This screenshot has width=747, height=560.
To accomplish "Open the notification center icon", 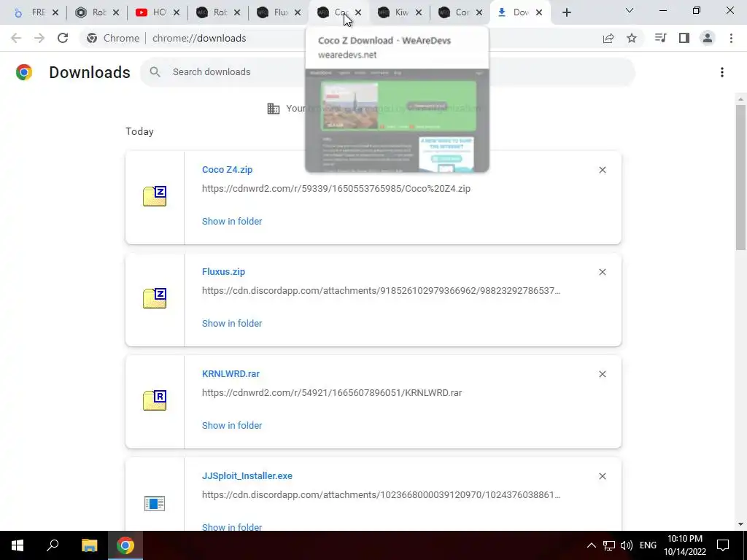I will point(723,545).
